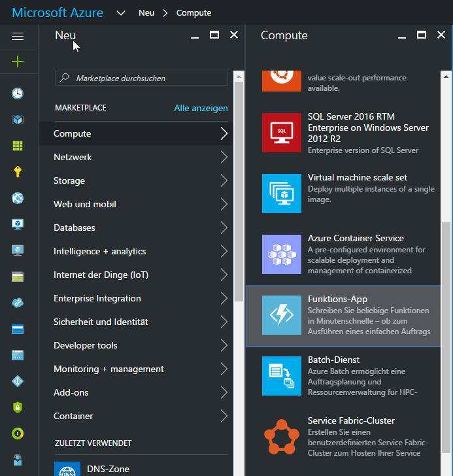
Task: Expand the Netzwerk category chevron
Action: 224,157
